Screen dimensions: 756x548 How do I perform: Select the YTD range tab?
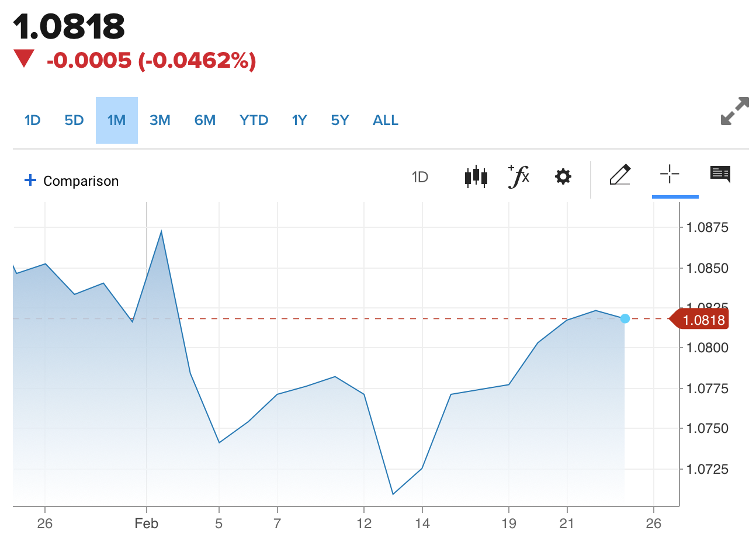click(254, 120)
